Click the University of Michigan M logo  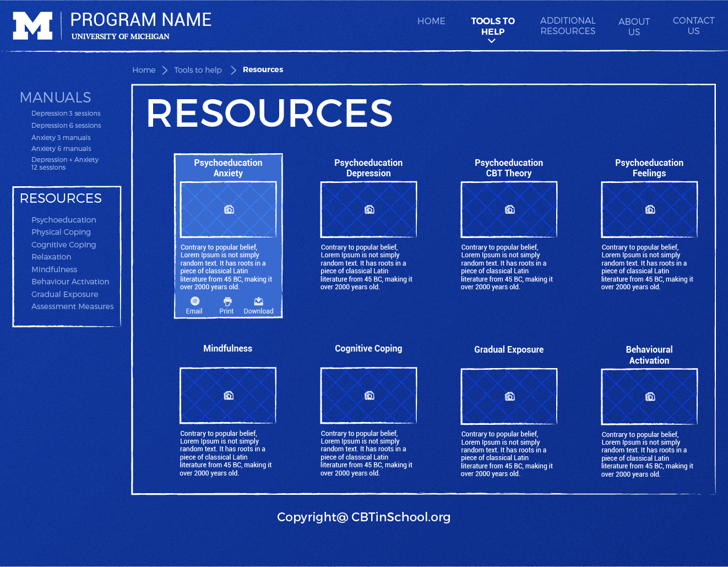pyautogui.click(x=32, y=26)
